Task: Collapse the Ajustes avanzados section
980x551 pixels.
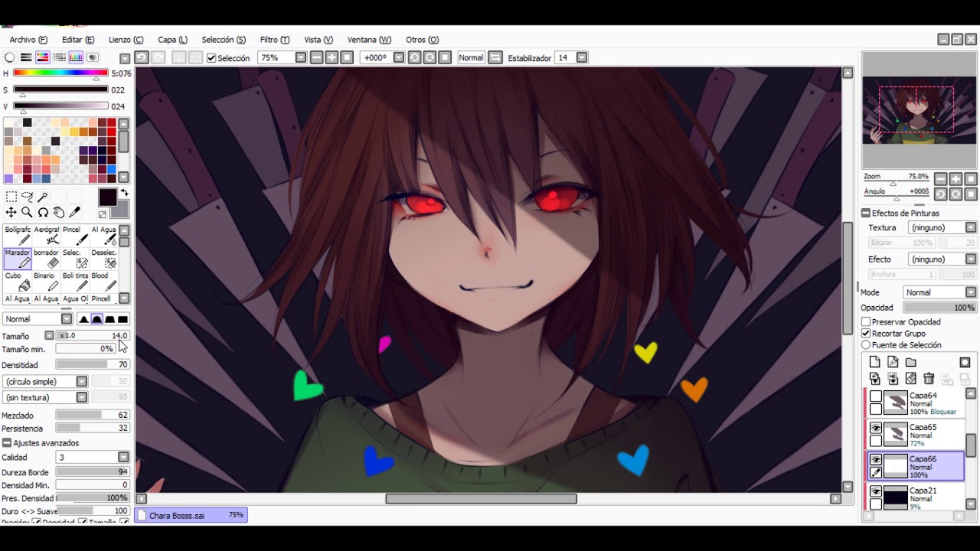Action: [7, 443]
